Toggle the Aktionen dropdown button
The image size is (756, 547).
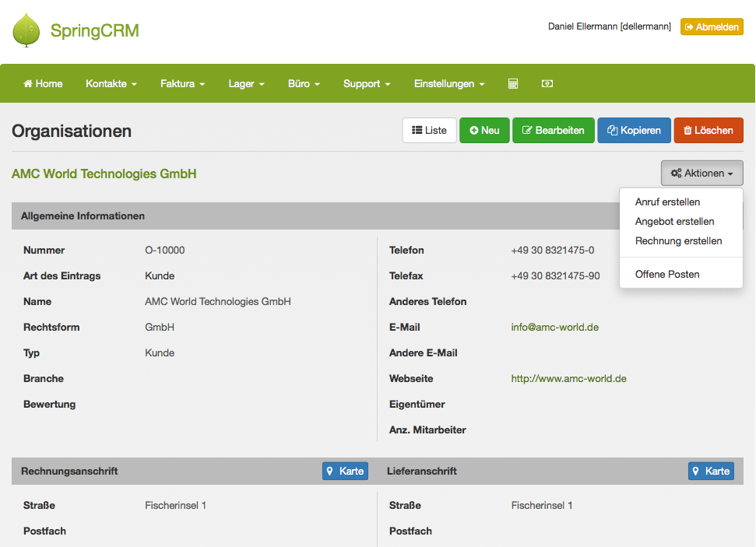702,173
